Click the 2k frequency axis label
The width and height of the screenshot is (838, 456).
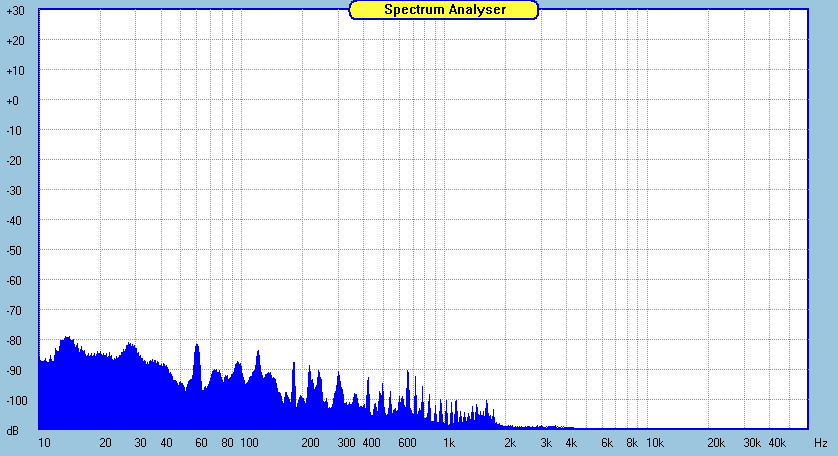pyautogui.click(x=510, y=442)
